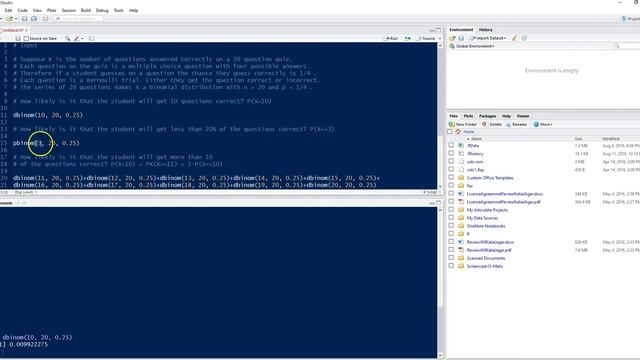Click the save workspace icon in Environment pane
640x360 pixels.
[461, 38]
